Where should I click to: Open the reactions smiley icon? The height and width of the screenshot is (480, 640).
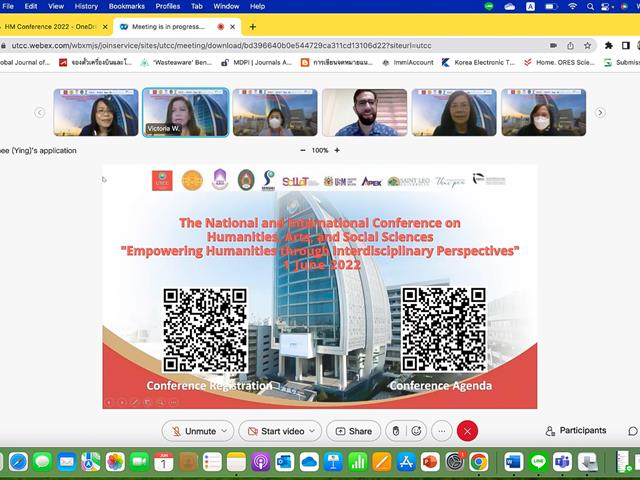[x=416, y=431]
